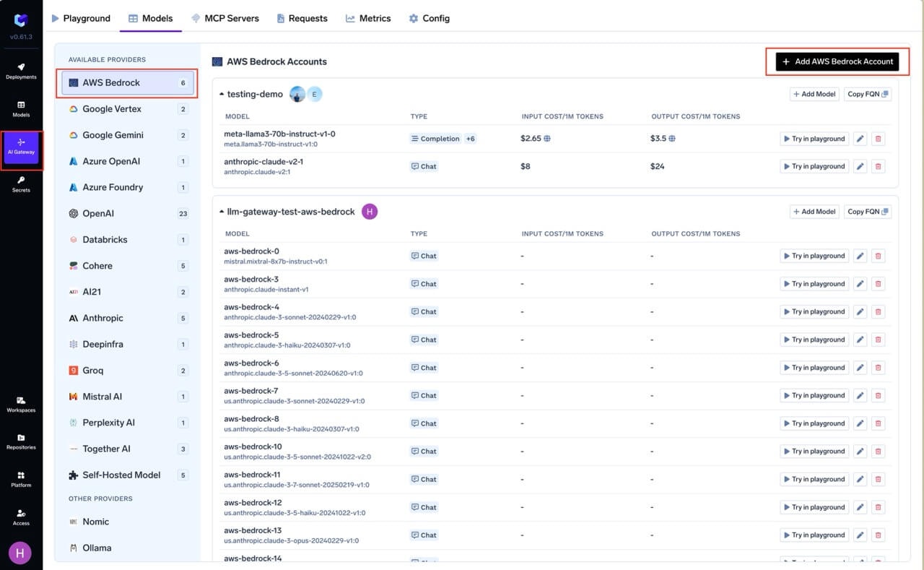Open the MCP Servers tab
The width and height of the screenshot is (924, 570).
coord(225,18)
